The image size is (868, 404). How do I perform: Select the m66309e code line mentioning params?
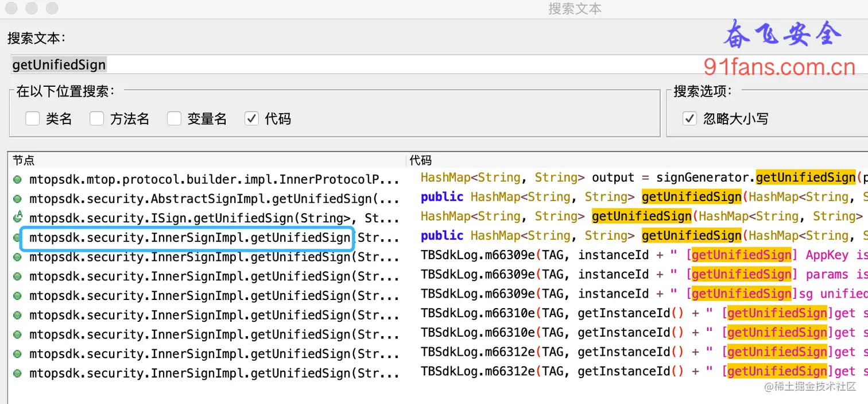coord(644,275)
